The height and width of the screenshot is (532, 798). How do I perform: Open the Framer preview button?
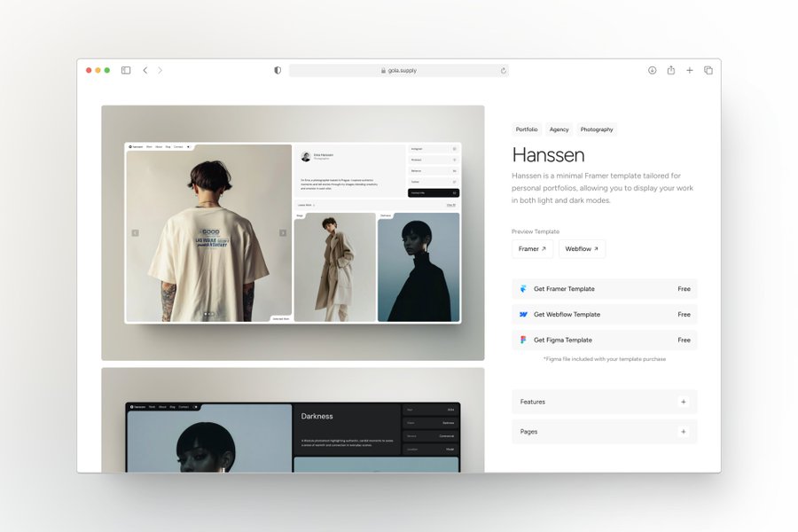click(532, 249)
